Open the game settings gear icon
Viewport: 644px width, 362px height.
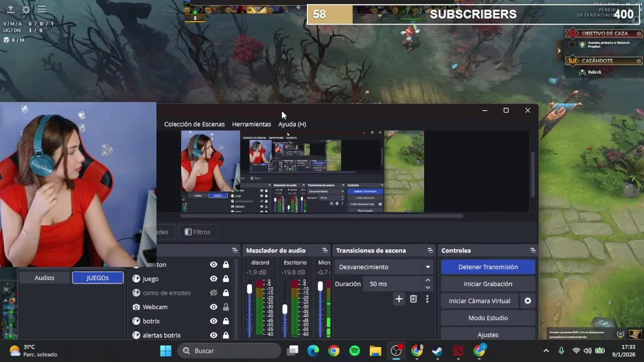click(26, 10)
